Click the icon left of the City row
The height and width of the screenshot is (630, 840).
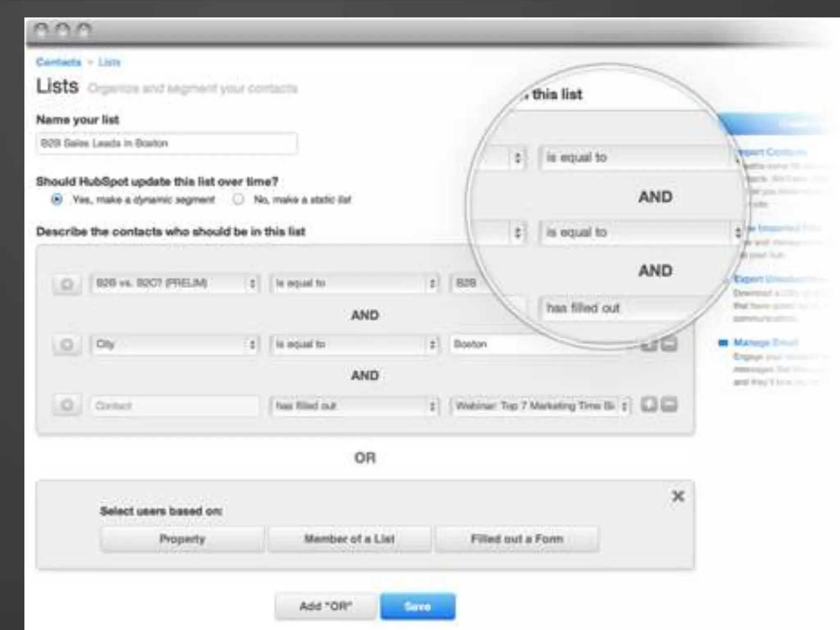click(67, 345)
